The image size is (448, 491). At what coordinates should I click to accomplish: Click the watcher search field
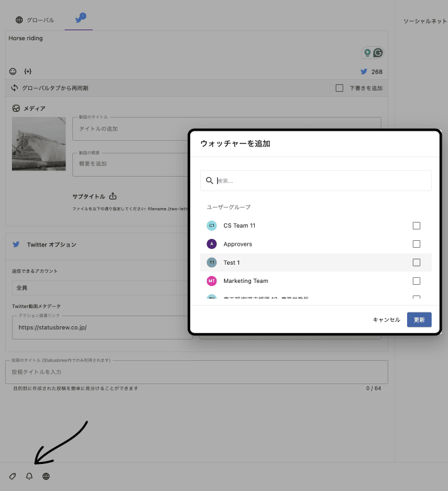[x=321, y=181]
